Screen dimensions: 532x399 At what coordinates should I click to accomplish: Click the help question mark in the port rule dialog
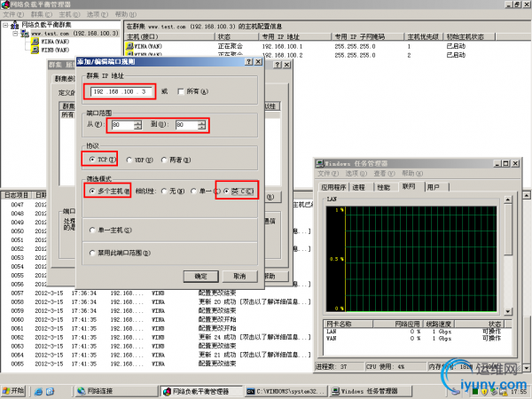pos(249,61)
